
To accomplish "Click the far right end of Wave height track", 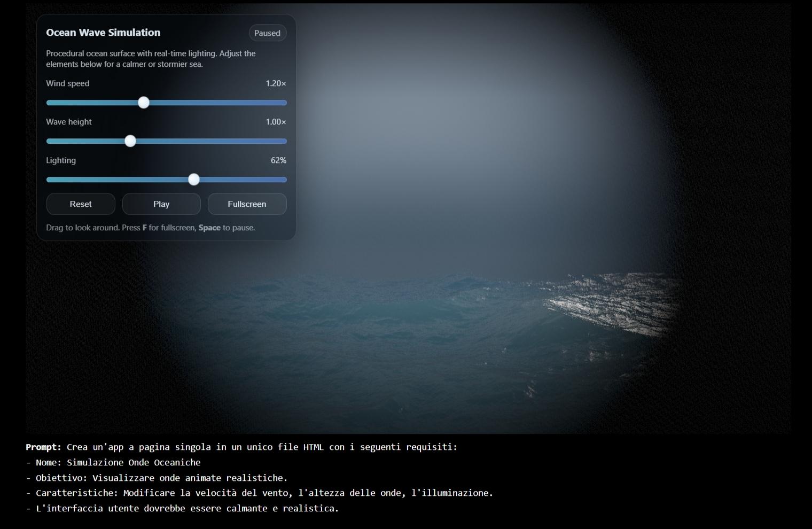I will point(284,141).
